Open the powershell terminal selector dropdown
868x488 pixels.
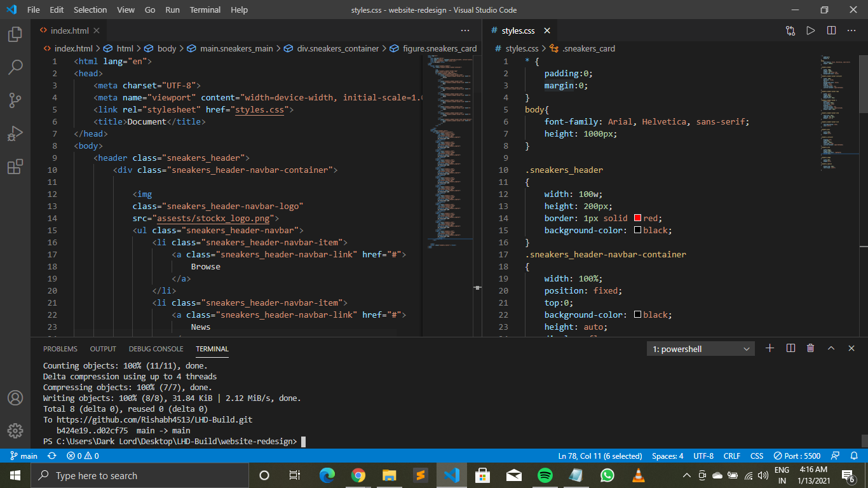701,349
